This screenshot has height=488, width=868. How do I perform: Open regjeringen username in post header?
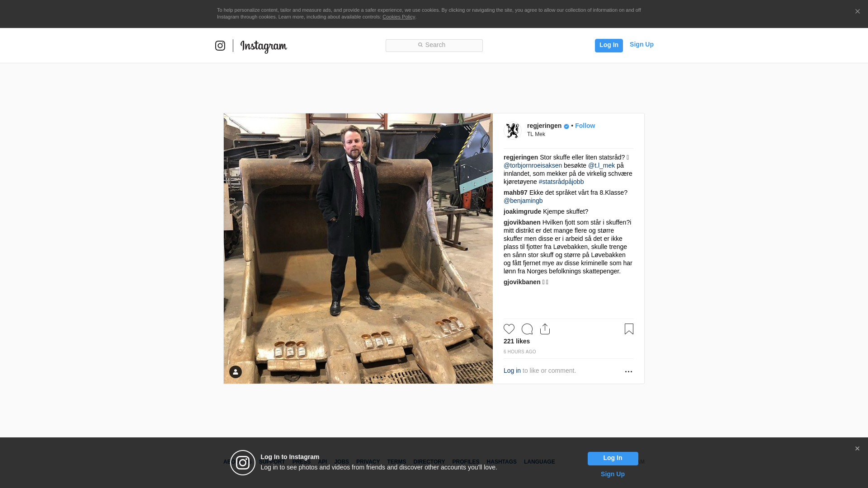coord(544,126)
